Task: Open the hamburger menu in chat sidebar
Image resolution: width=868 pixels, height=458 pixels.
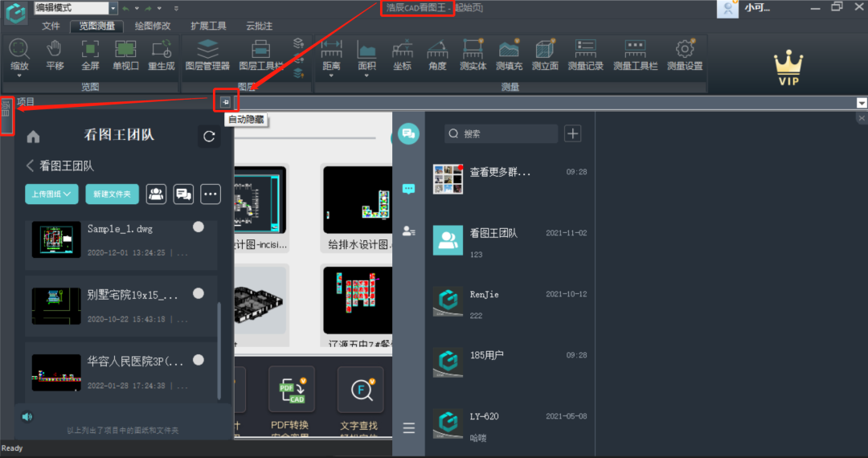Action: (x=408, y=427)
